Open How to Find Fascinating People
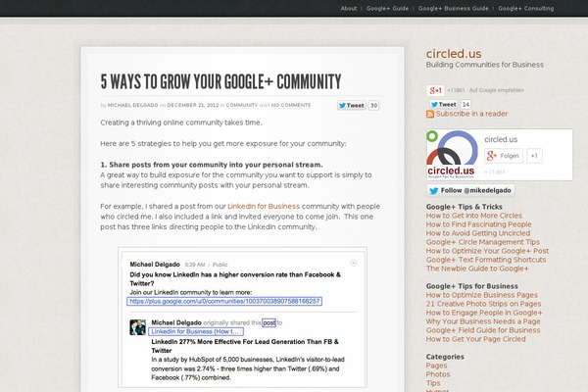The height and width of the screenshot is (392, 588). coord(478,224)
